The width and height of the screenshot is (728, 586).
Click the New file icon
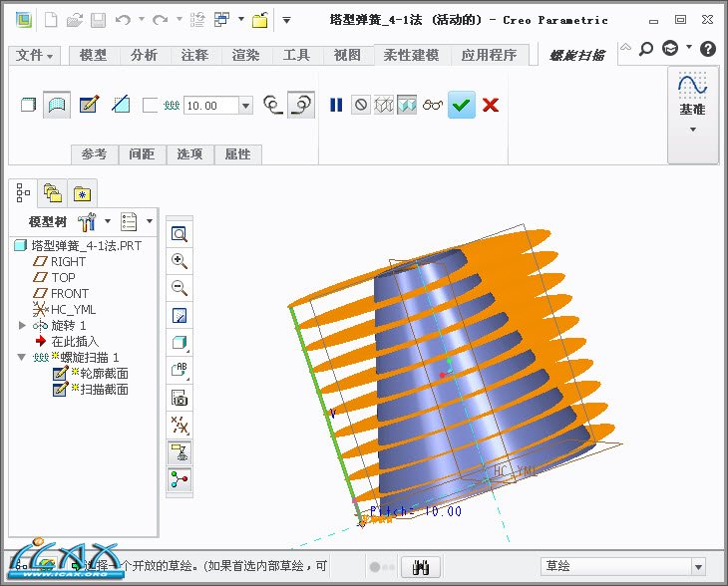point(51,20)
